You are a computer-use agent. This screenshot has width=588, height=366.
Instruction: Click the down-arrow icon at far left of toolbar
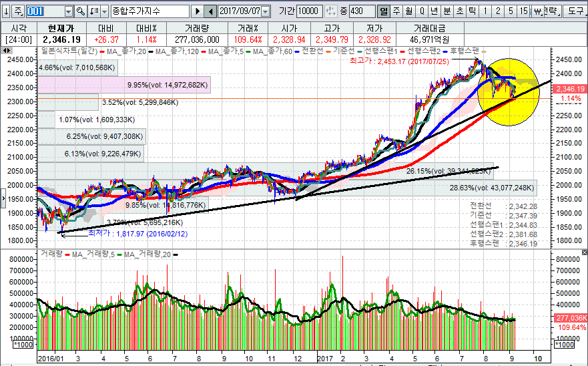point(5,11)
